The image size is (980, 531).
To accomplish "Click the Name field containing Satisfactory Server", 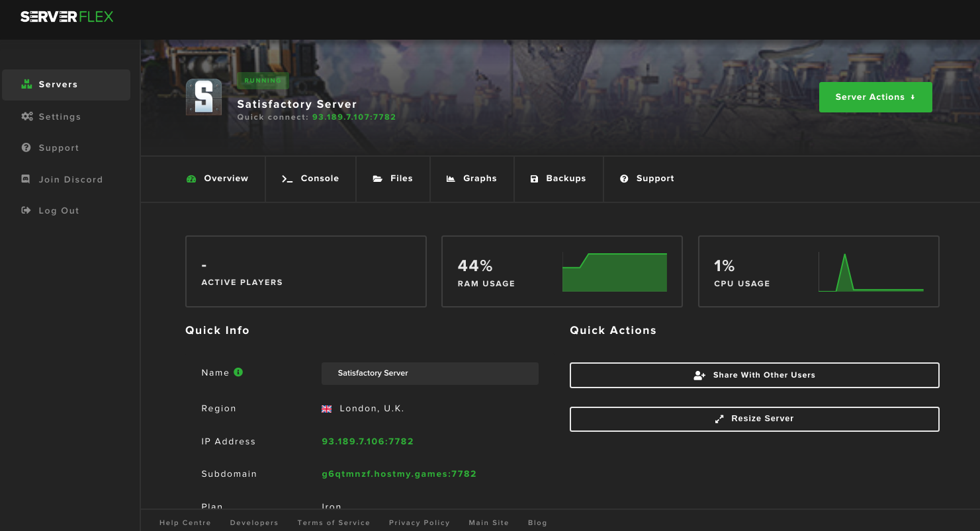I will pos(430,374).
